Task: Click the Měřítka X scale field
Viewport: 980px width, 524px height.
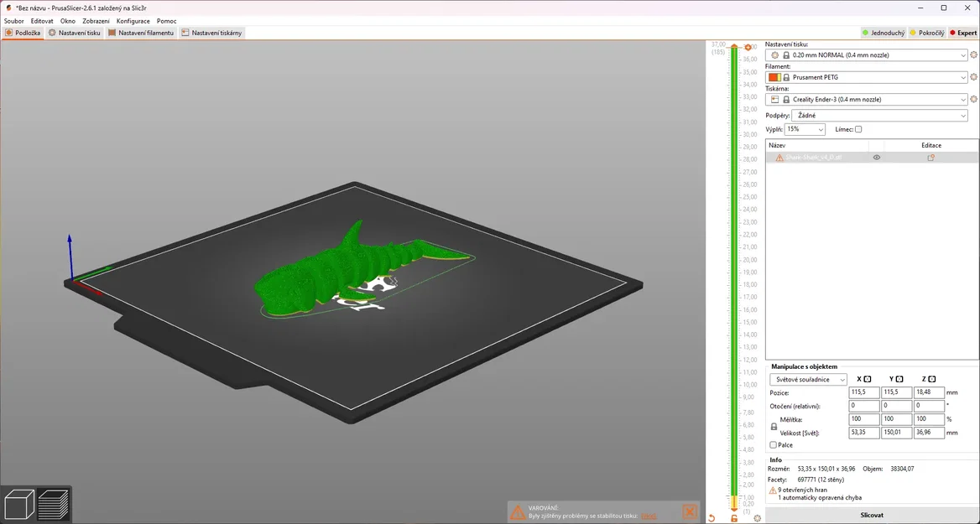Action: (863, 420)
